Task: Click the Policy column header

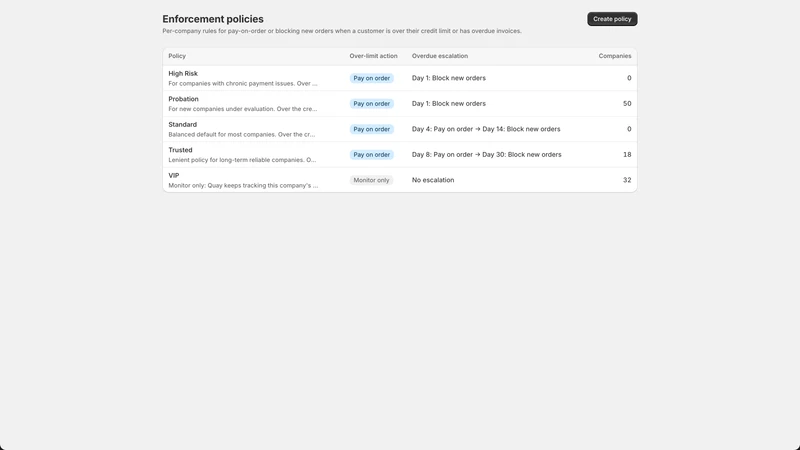Action: [x=177, y=56]
